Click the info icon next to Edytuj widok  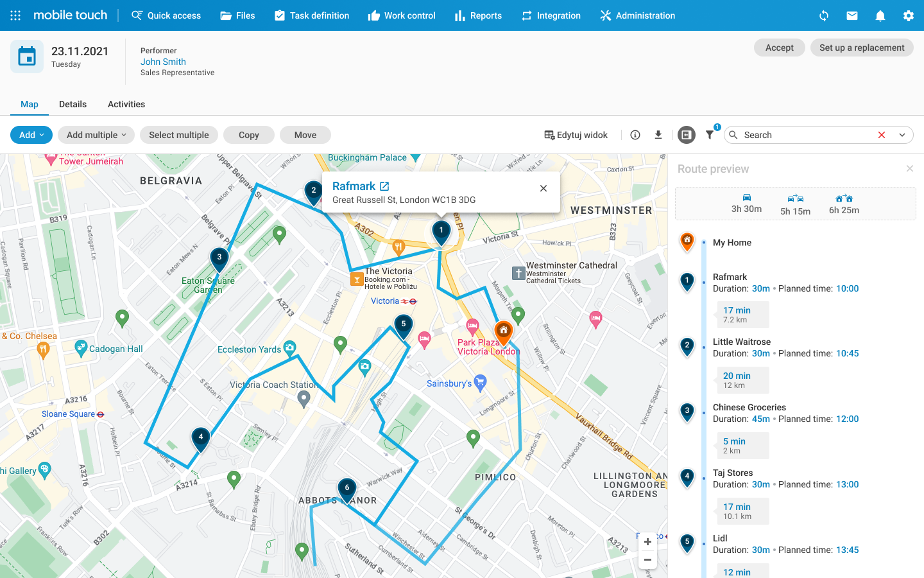[635, 135]
